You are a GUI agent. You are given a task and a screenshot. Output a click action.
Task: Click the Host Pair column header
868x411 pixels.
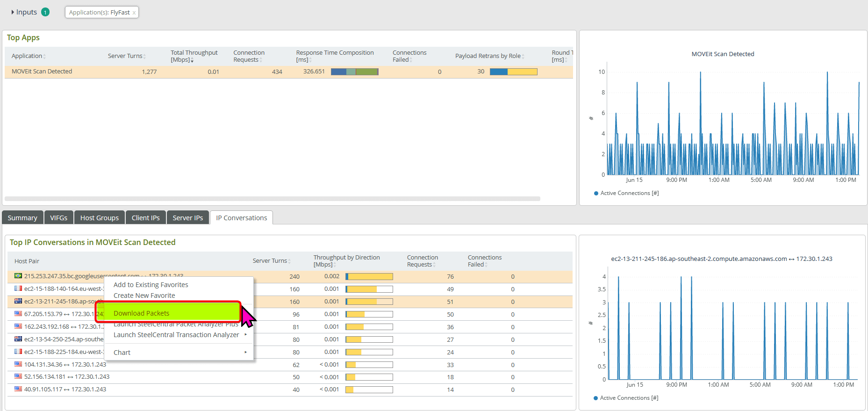point(27,261)
